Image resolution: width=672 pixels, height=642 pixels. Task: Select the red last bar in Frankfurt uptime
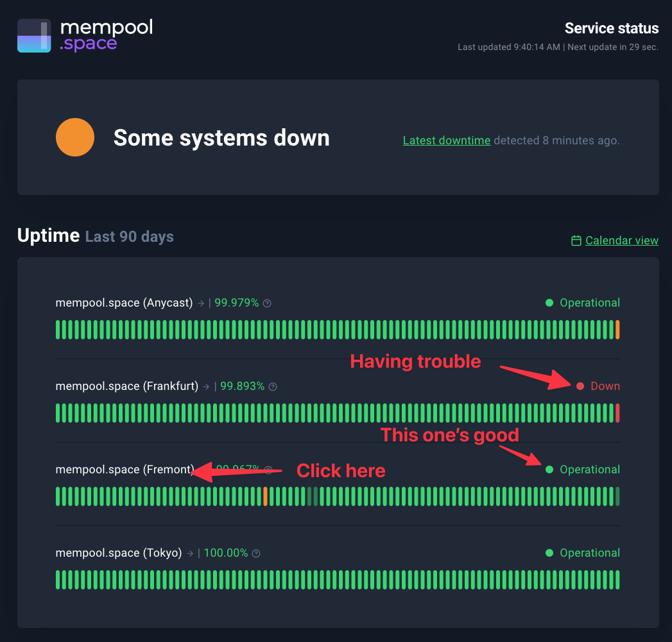(x=617, y=413)
